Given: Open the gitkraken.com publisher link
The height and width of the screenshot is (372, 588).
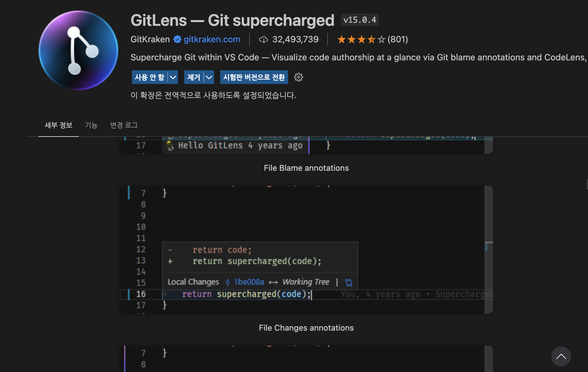Looking at the screenshot, I should point(212,40).
